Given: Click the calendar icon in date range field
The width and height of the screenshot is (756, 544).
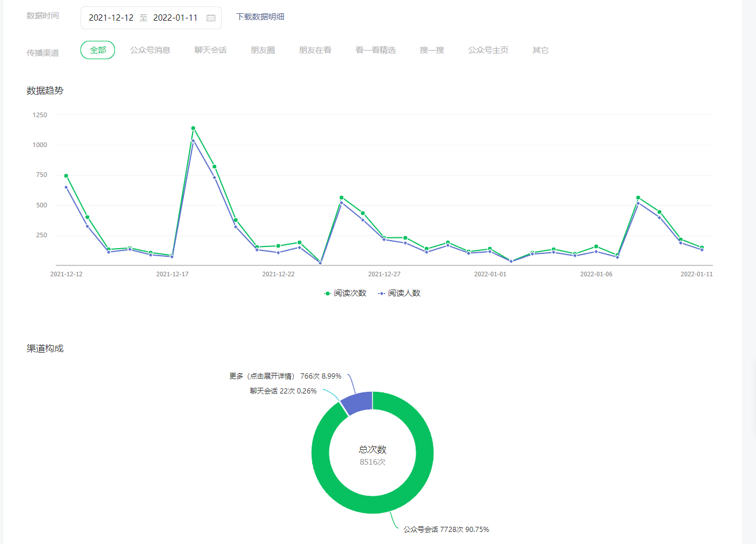Looking at the screenshot, I should tap(211, 18).
